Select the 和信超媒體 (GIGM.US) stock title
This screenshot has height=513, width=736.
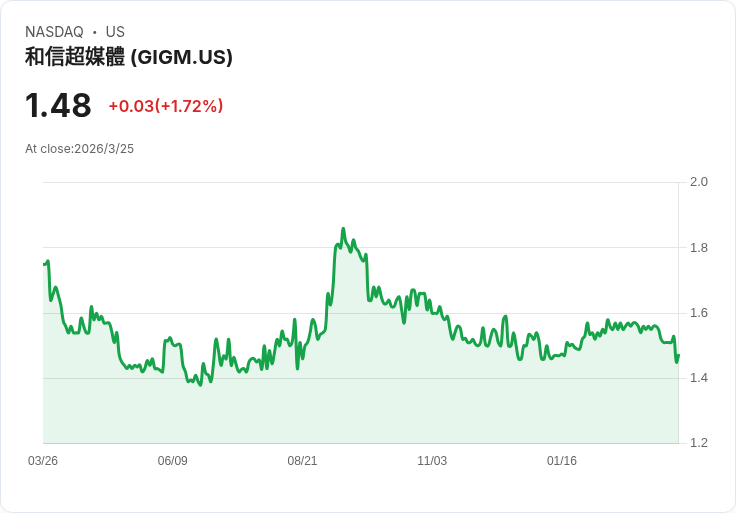pos(129,57)
